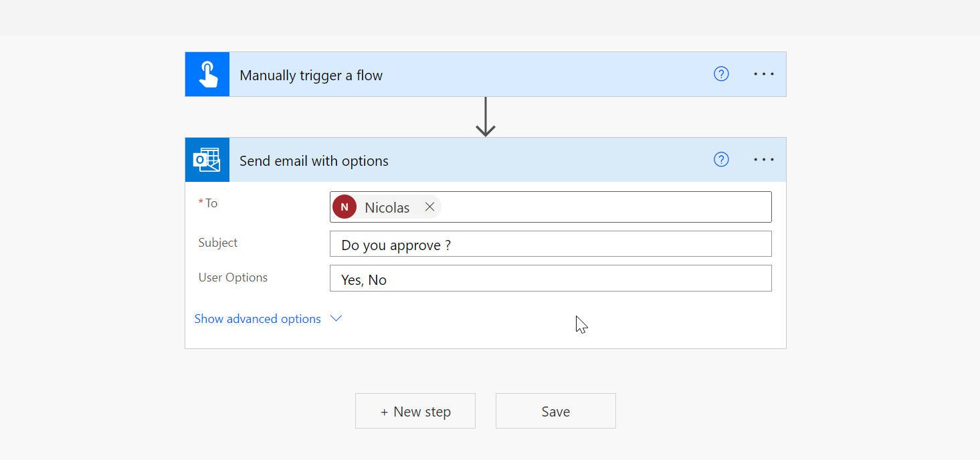
Task: Click the empty area of the To field
Action: coord(602,207)
